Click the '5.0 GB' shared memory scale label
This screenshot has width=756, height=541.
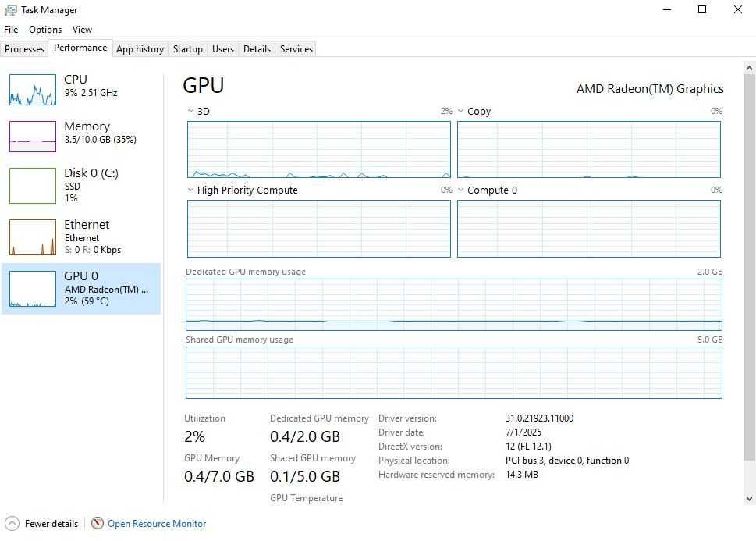tap(710, 340)
